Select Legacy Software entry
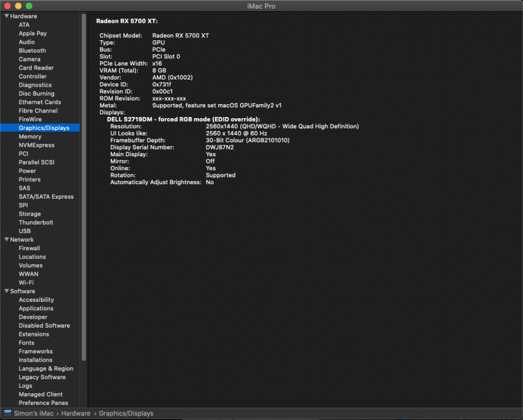The image size is (523, 420). tap(42, 377)
